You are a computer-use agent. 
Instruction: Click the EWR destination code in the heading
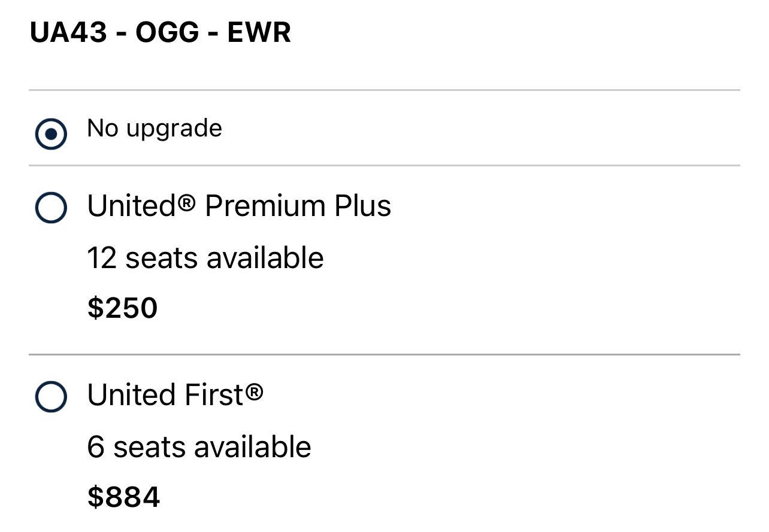click(x=259, y=33)
